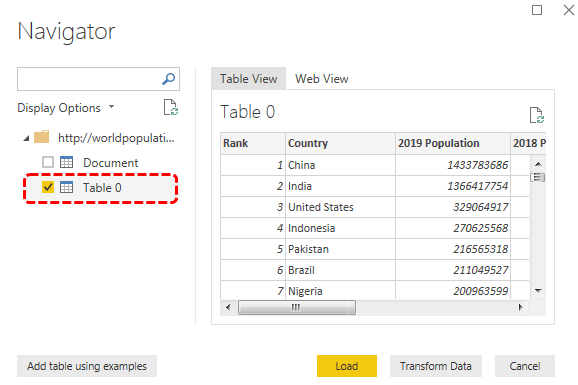578x385 pixels.
Task: Click the Brazil cell
Action: [x=340, y=270]
